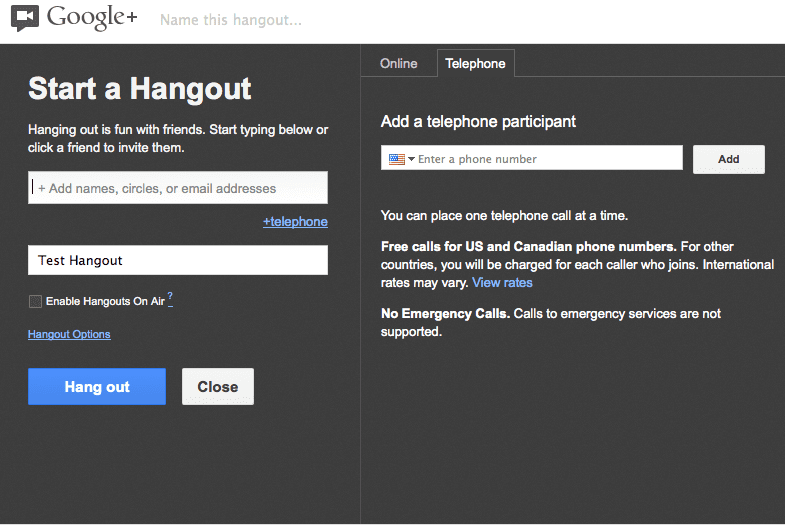Click the add names, circles, or emails field
The width and height of the screenshot is (785, 526).
tap(178, 188)
